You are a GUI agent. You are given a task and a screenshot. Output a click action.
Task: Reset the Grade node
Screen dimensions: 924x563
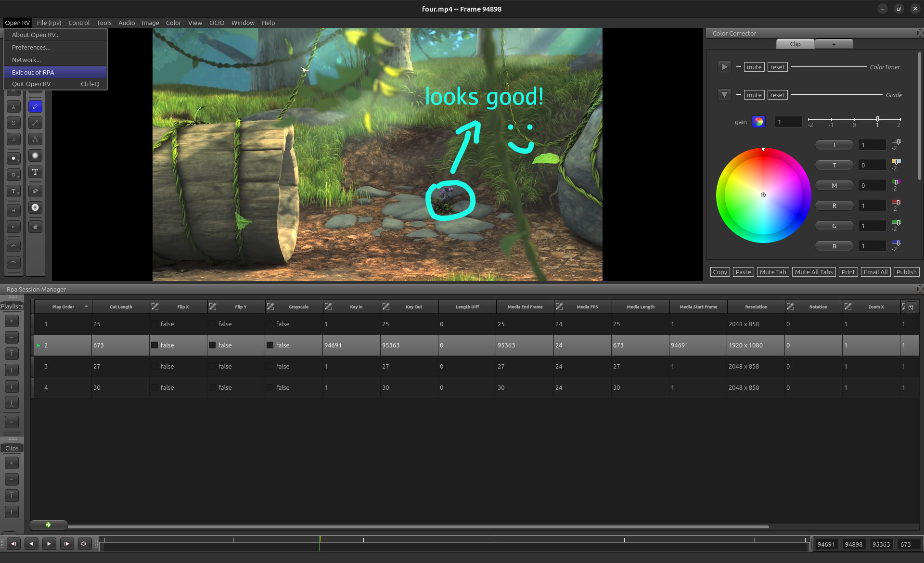(x=777, y=95)
